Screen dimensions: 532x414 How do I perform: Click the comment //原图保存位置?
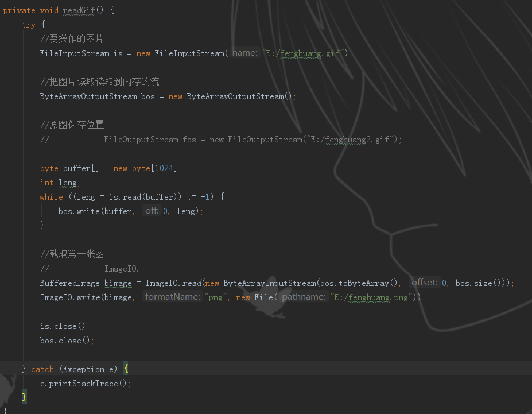pyautogui.click(x=72, y=125)
